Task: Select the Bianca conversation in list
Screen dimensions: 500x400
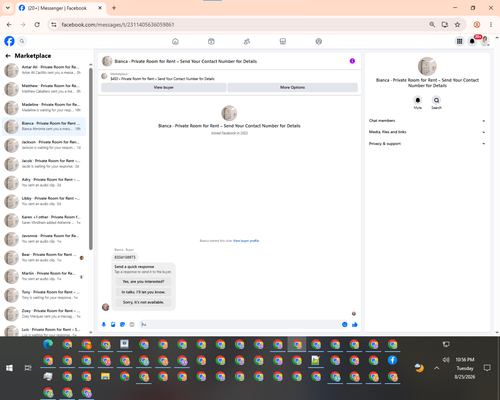Action: click(45, 126)
